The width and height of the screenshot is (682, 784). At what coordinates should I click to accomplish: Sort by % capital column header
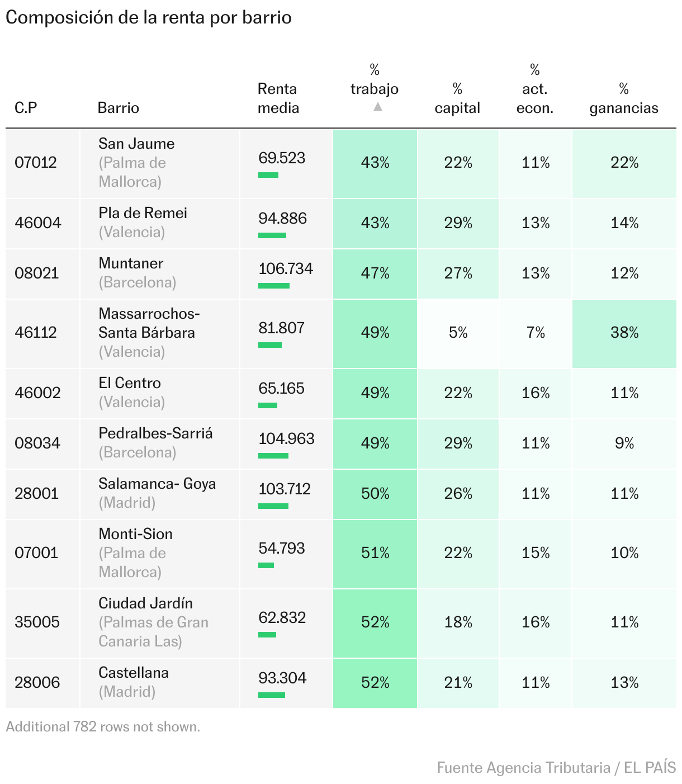[457, 98]
